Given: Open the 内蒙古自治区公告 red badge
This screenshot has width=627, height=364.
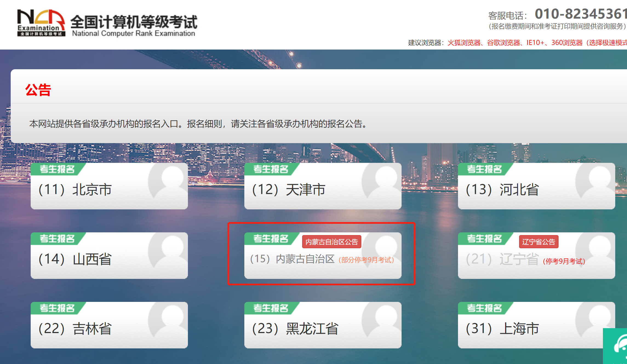Looking at the screenshot, I should (331, 242).
